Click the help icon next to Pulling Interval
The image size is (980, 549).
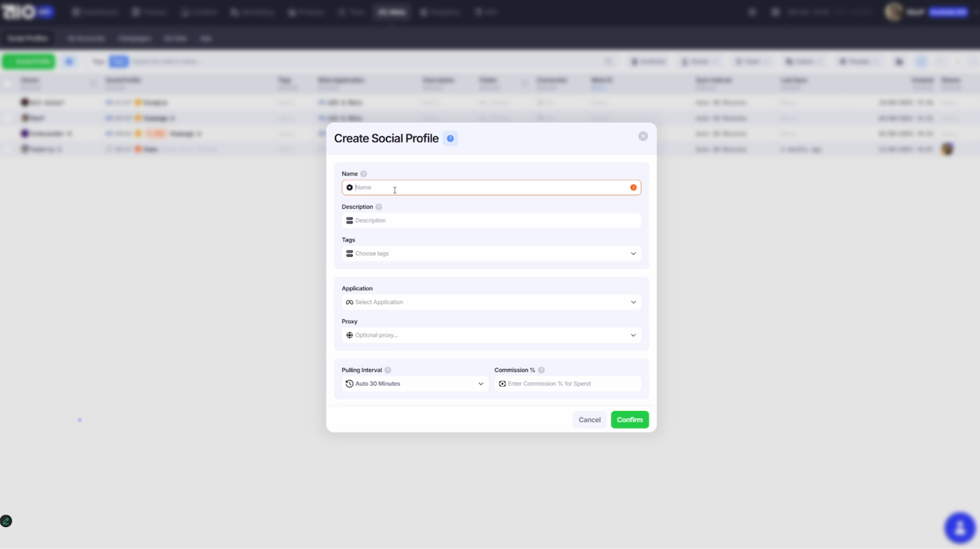pyautogui.click(x=388, y=370)
